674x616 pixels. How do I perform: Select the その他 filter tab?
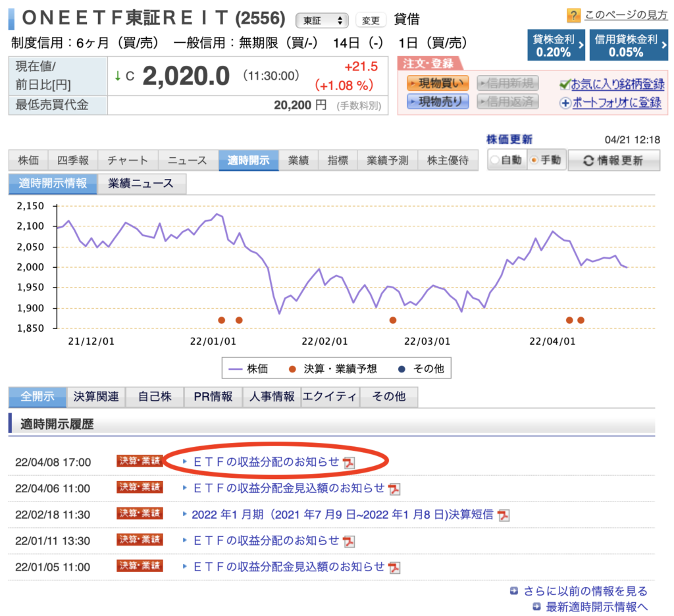[388, 396]
